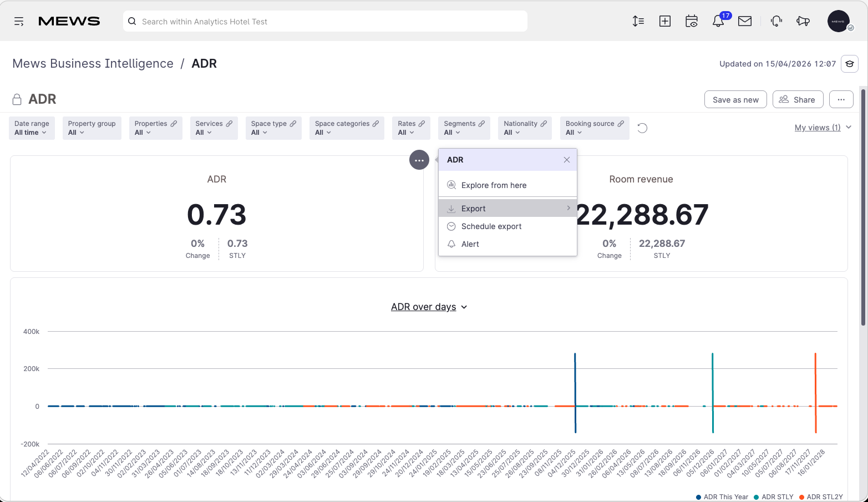
Task: Click the notifications bell icon
Action: click(718, 21)
